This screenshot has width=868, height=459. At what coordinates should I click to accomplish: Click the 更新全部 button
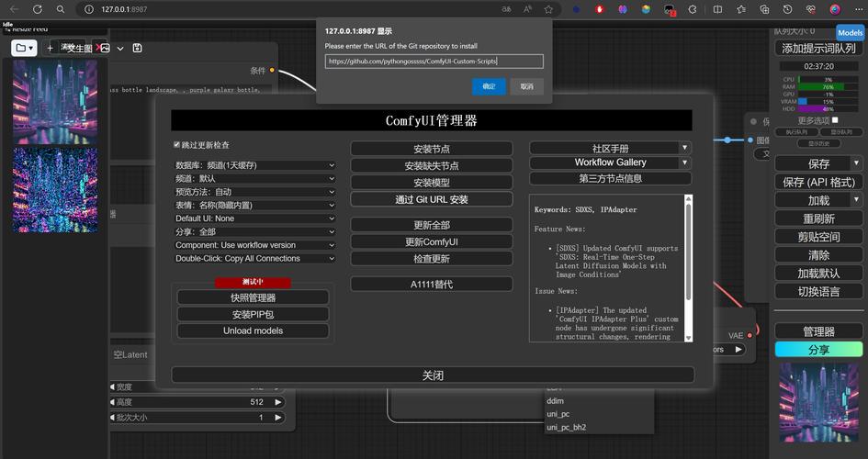(431, 225)
